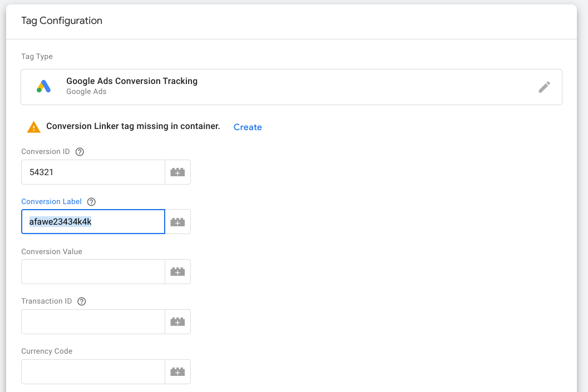Click into the Conversion Label text field
The width and height of the screenshot is (588, 392).
[93, 222]
